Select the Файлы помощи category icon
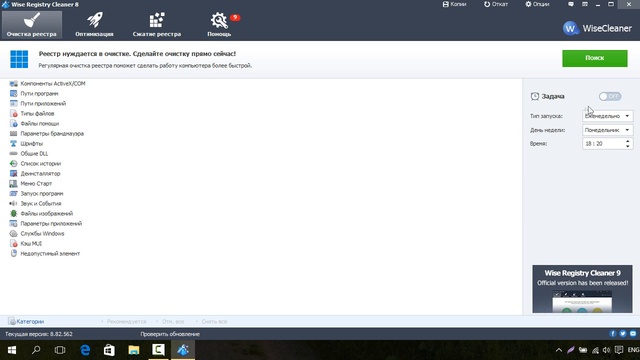640x360 pixels. click(x=13, y=123)
